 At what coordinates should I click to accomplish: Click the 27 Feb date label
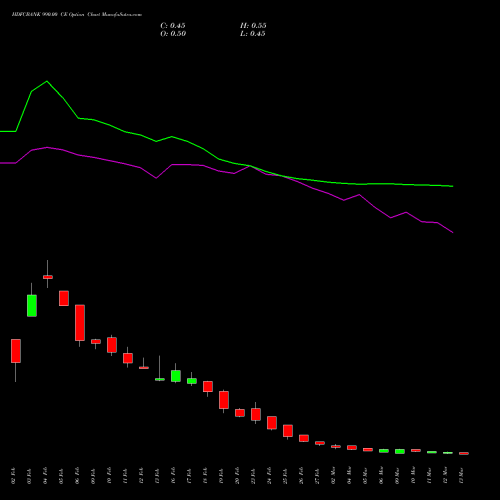tap(317, 476)
